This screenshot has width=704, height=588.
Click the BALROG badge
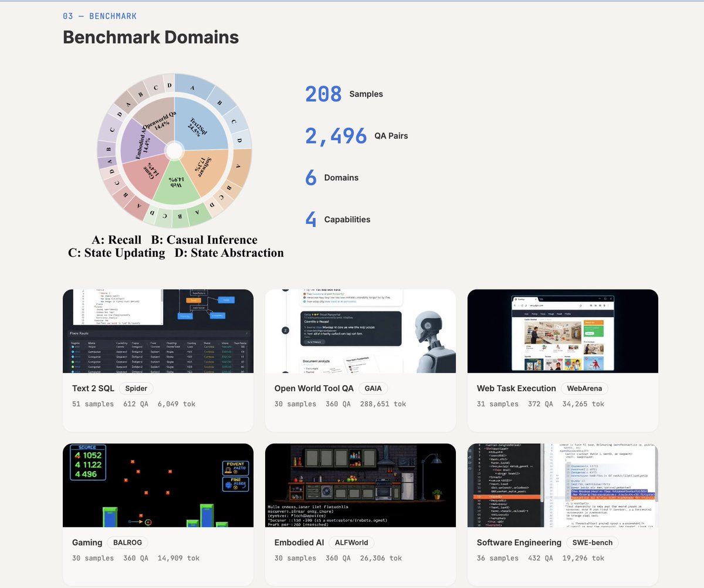coord(127,542)
